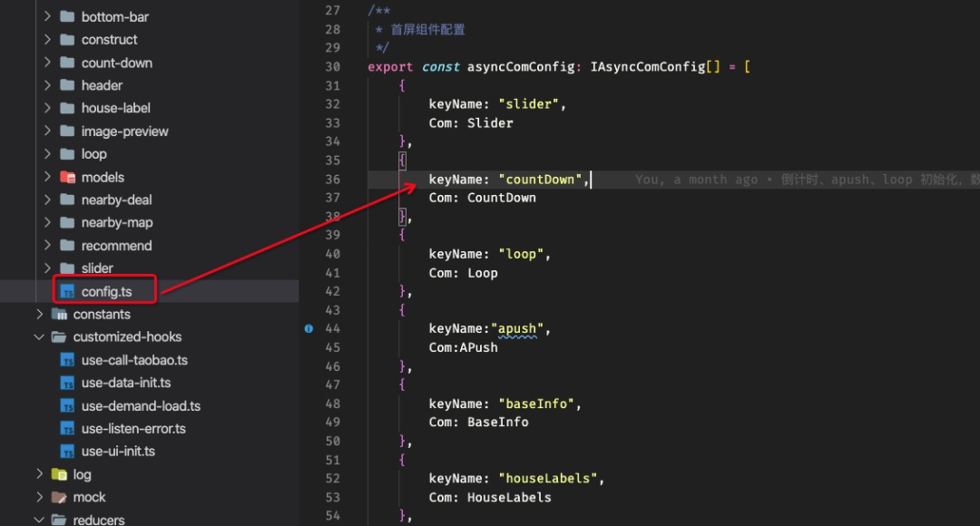980x526 pixels.
Task: Collapse the customized-hooks folder chevron
Action: click(39, 336)
